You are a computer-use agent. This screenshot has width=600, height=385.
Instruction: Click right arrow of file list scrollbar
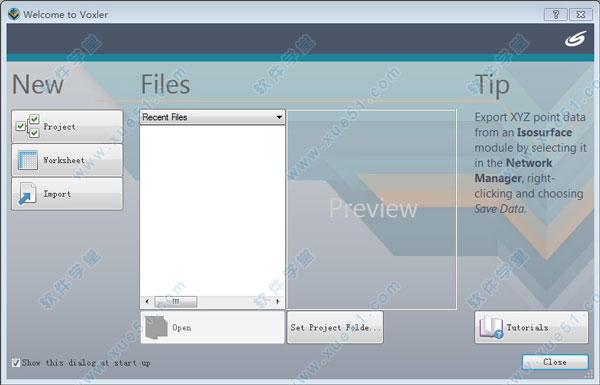(x=278, y=302)
